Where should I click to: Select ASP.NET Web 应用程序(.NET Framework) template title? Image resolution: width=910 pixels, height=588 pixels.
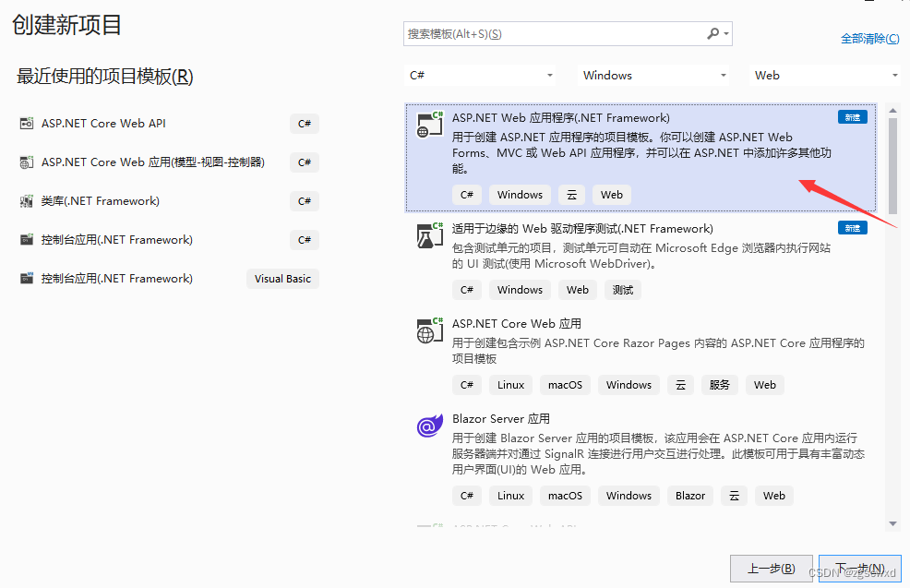tap(560, 118)
